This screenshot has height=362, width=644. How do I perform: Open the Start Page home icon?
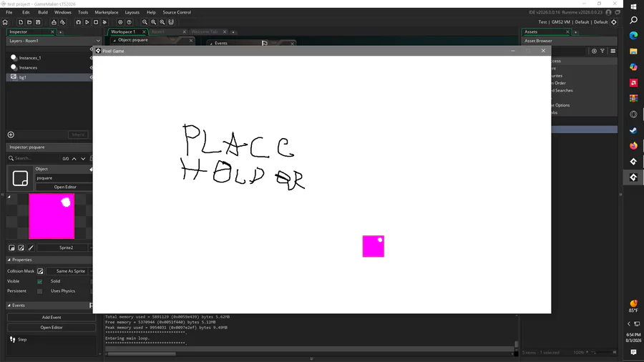click(5, 22)
